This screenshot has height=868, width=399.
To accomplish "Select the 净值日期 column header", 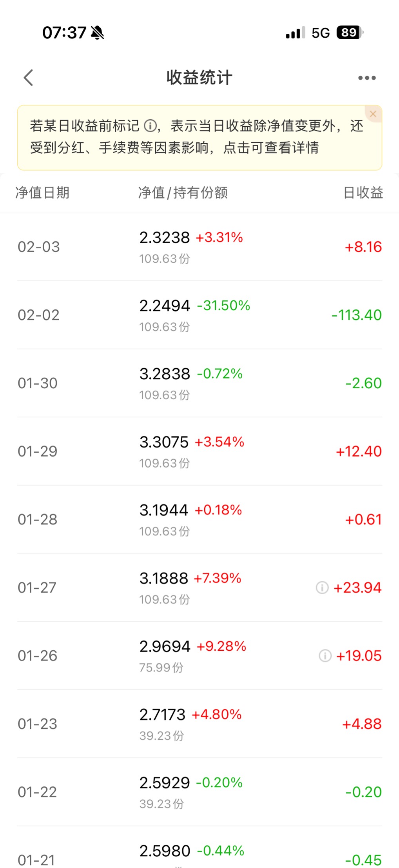I will coord(42,193).
